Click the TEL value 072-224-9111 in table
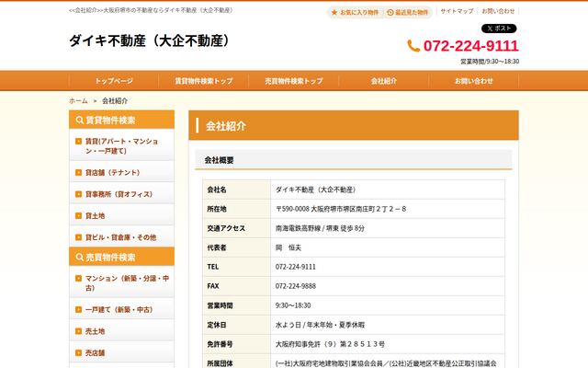Image resolution: width=588 pixels, height=368 pixels. pos(296,267)
